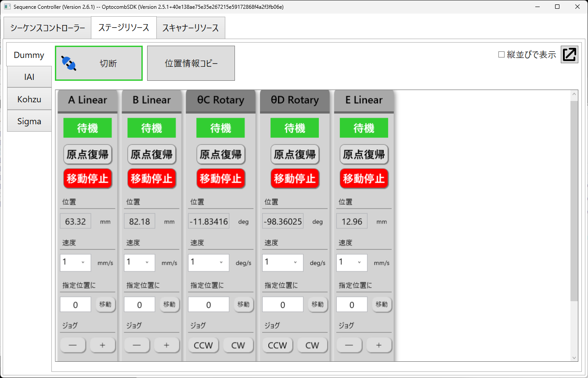Click the A Linear target position input field

point(76,305)
